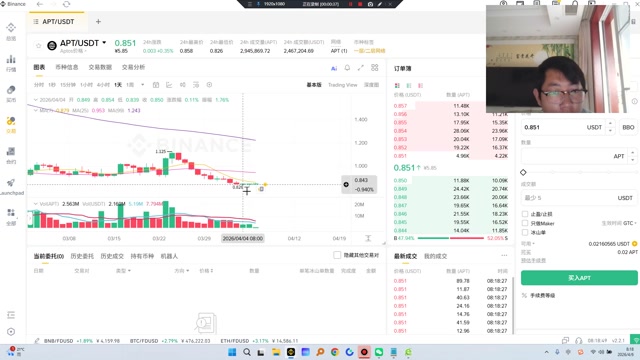Click the APT quantity input field
Viewport: 640px width, 360px height.
tap(579, 156)
